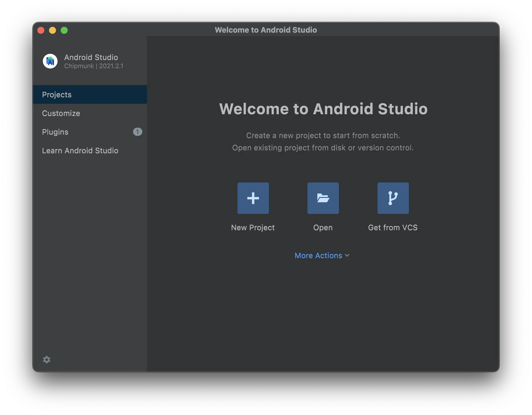This screenshot has width=532, height=415.
Task: Click the Android Studio logo icon
Action: point(50,61)
